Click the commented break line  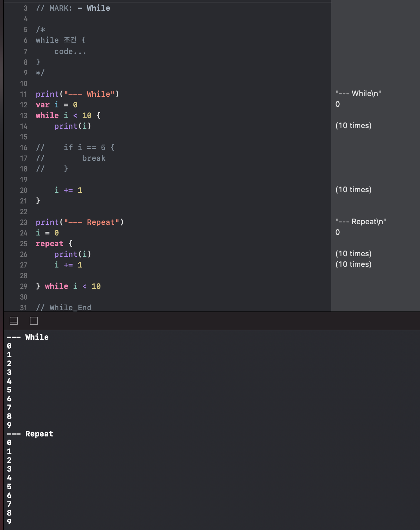pos(71,158)
